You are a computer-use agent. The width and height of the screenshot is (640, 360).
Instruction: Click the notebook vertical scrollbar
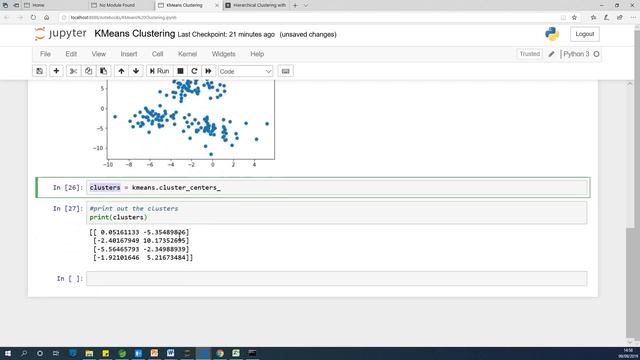tap(629, 282)
